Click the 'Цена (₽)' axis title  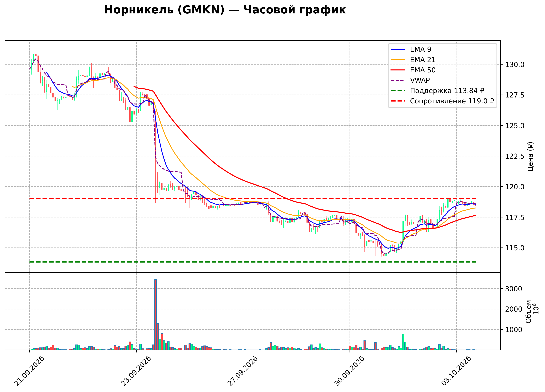click(x=530, y=156)
